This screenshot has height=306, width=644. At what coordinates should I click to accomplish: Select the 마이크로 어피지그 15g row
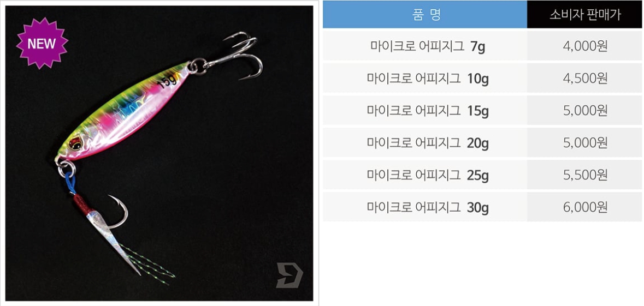point(482,110)
